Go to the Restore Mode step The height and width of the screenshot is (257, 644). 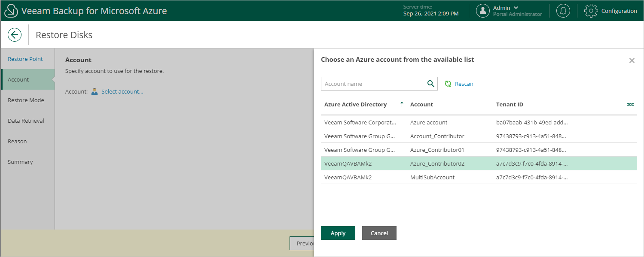click(26, 100)
